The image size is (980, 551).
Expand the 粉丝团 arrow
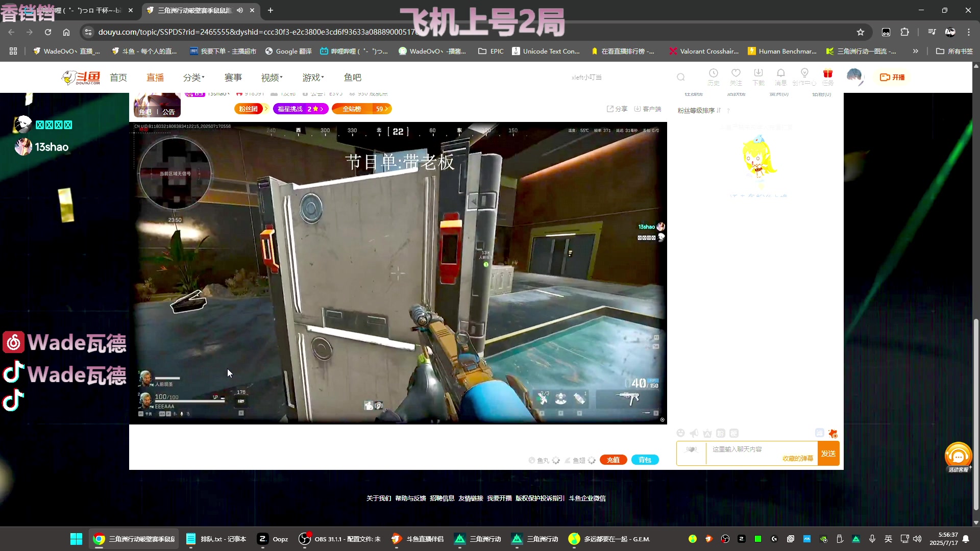(x=266, y=109)
